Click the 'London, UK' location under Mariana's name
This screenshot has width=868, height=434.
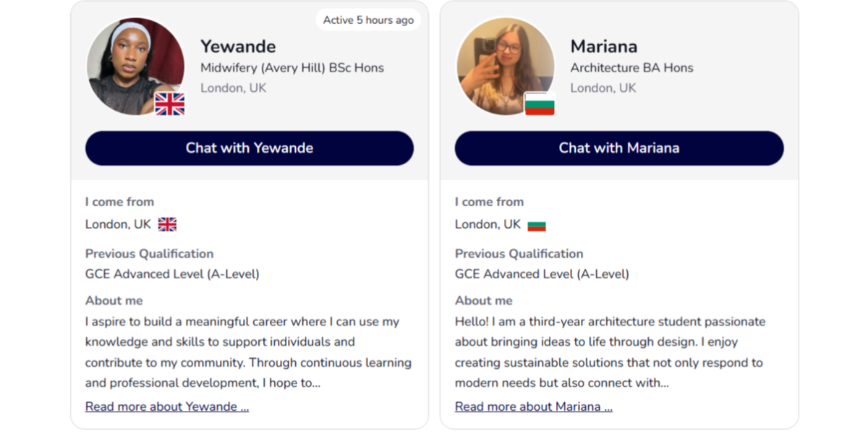click(603, 88)
